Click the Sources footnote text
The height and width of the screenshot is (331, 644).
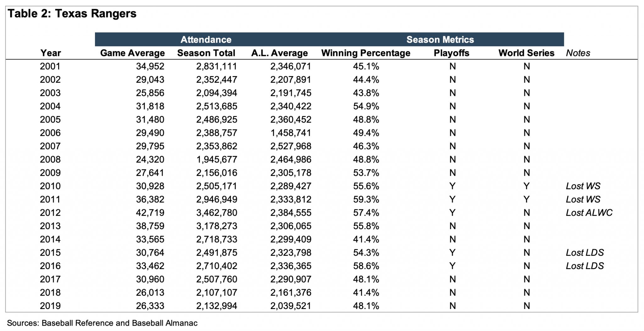coord(102,323)
